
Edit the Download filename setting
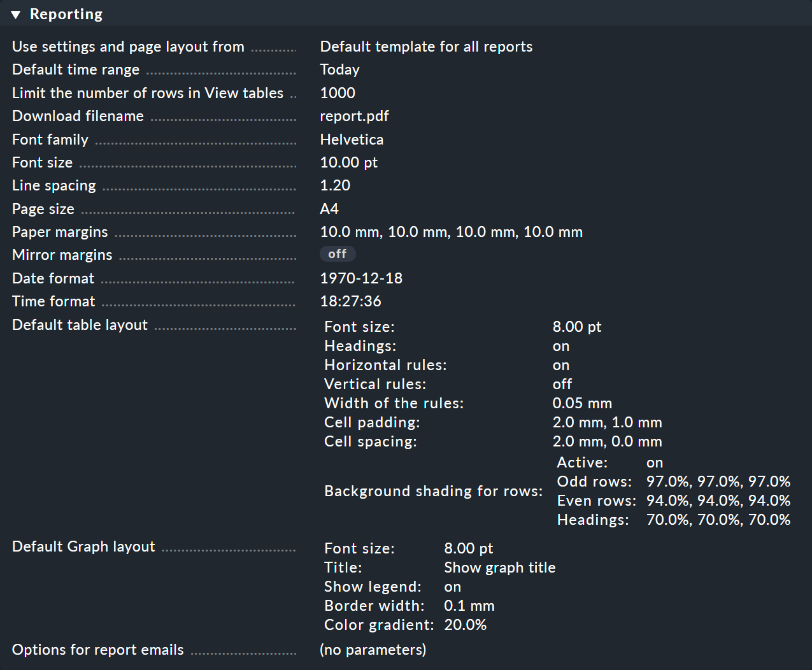[78, 116]
